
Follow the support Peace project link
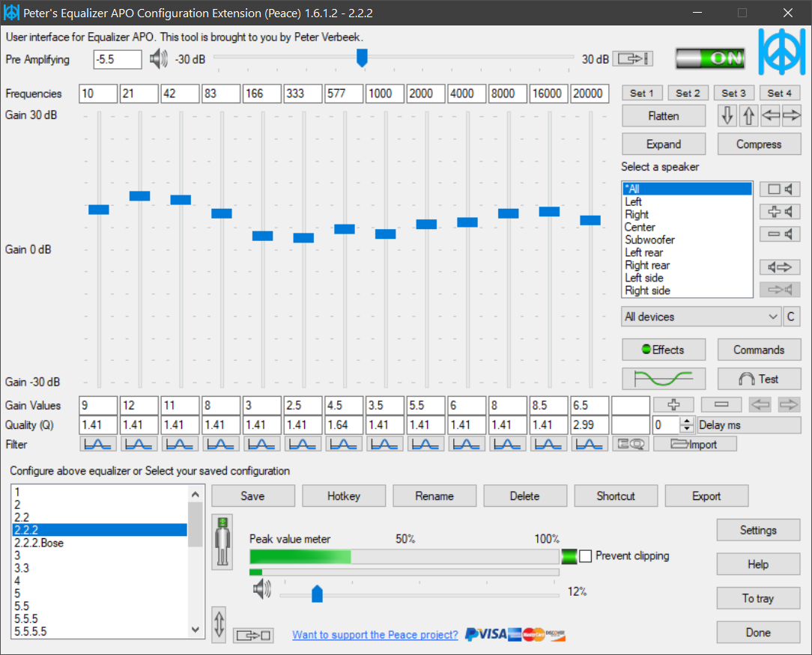(x=375, y=635)
